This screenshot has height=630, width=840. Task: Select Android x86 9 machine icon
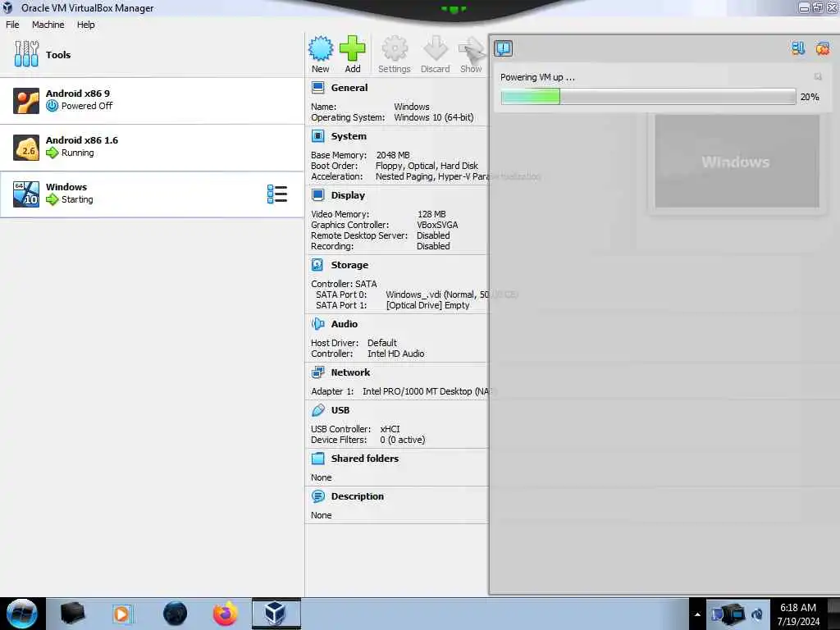(26, 101)
